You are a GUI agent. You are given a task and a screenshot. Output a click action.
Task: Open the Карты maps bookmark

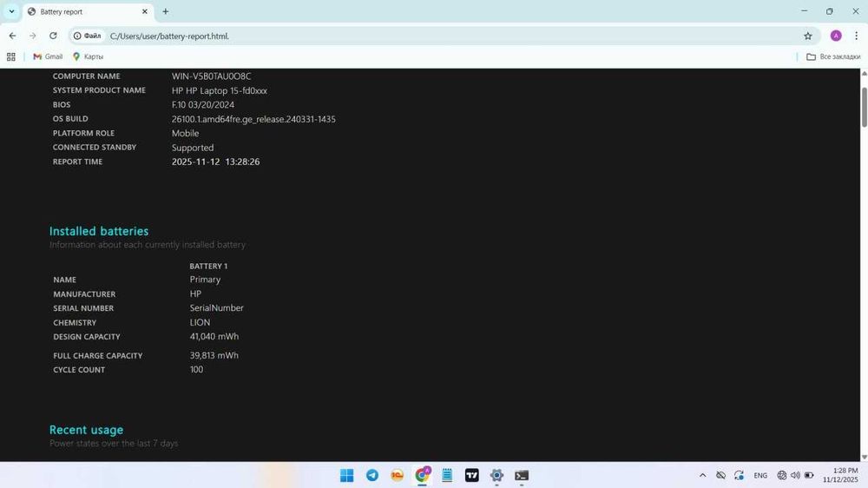(x=88, y=56)
